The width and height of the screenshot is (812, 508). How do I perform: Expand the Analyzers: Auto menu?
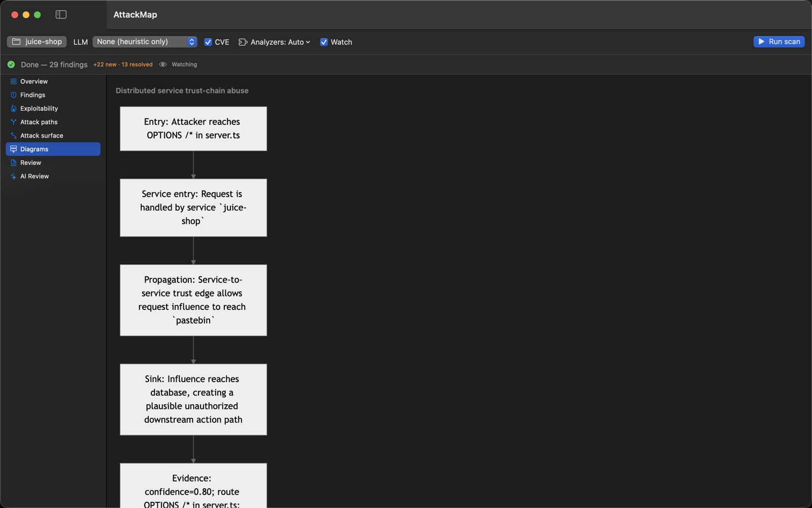click(275, 42)
